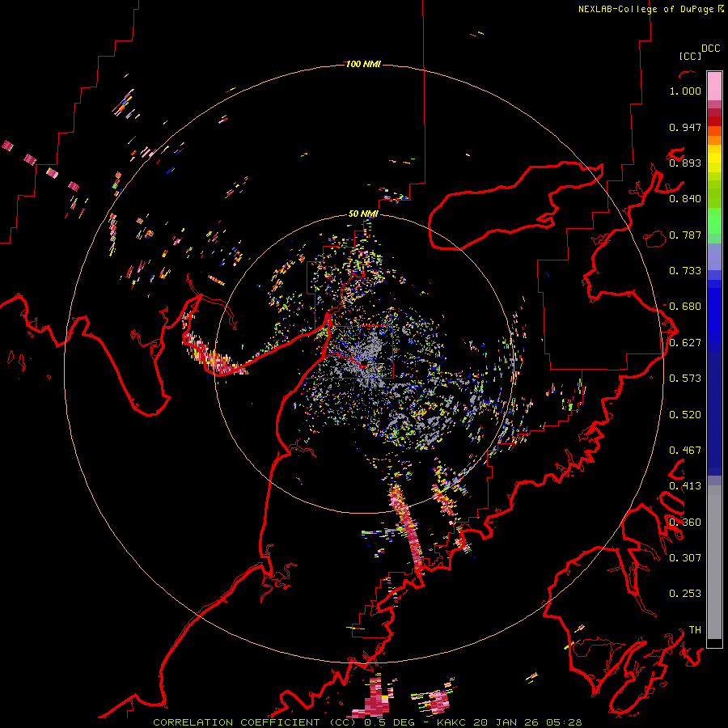Click the 1.000 value on color scale
The image size is (728, 728).
(685, 91)
